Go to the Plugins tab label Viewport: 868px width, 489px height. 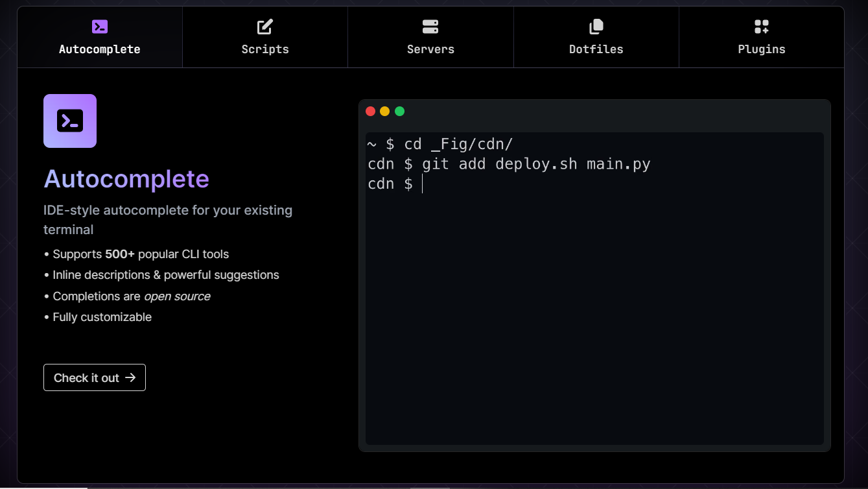[761, 49]
